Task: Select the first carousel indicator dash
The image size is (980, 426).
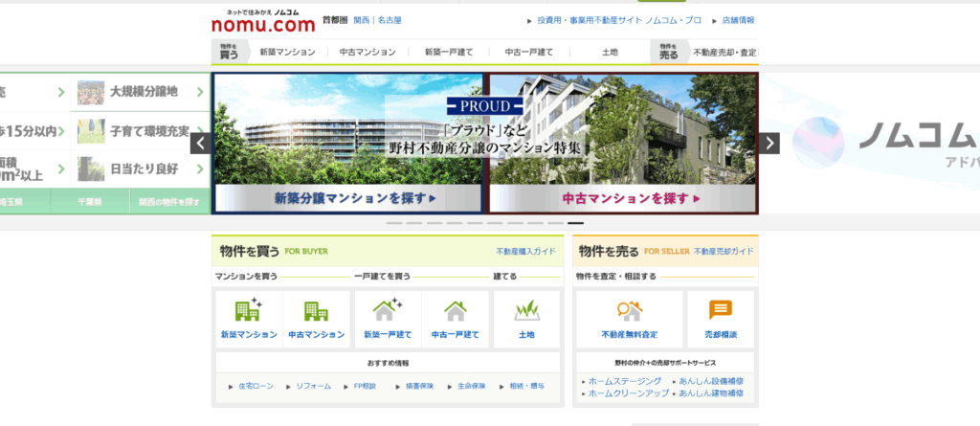Action: click(x=394, y=223)
